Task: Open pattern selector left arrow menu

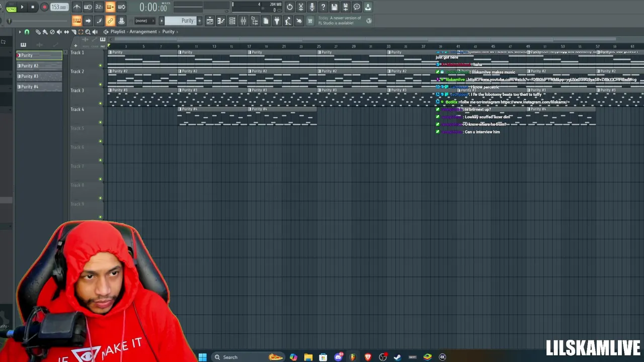Action: coord(162,21)
